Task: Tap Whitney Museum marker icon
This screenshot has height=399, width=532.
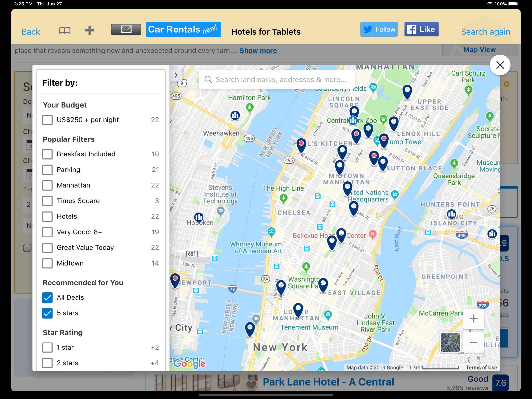Action: click(271, 232)
